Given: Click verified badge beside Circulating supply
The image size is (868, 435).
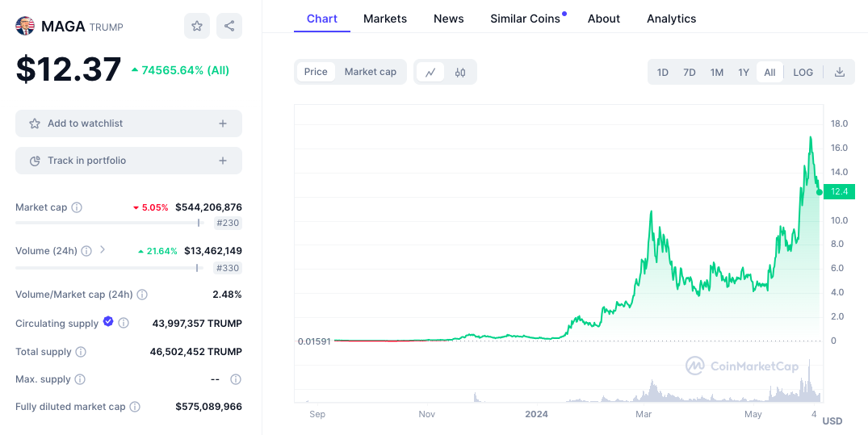Looking at the screenshot, I should click(108, 321).
